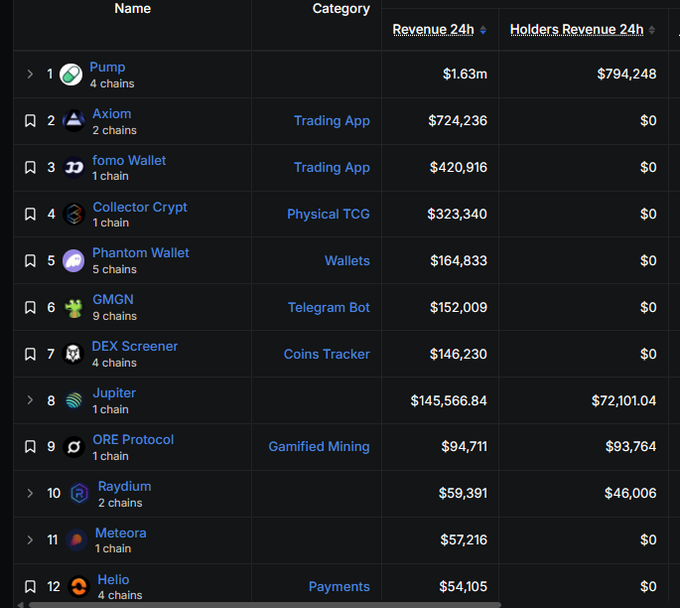680x608 pixels.
Task: Open the Axiom protocol link
Action: point(111,114)
